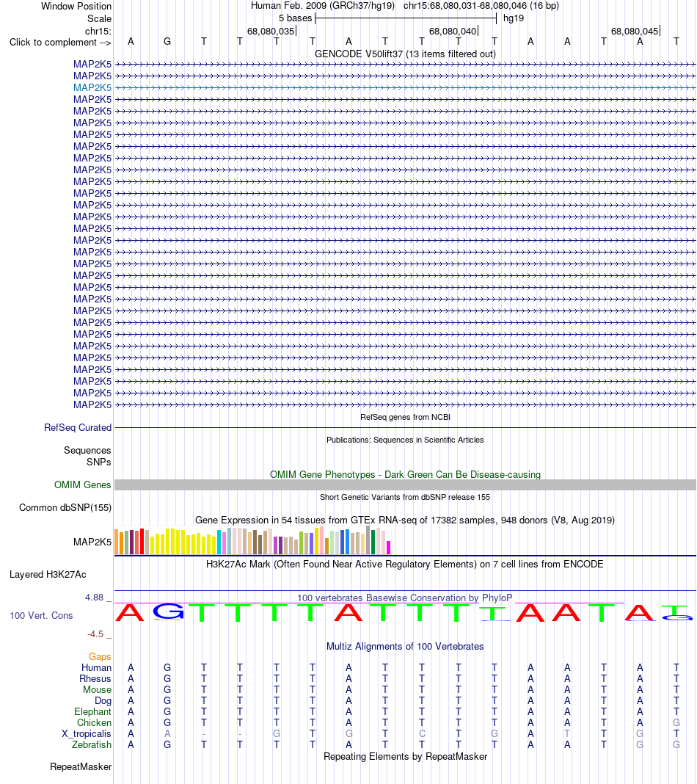Click the 100 Vert. Cons label

42,615
